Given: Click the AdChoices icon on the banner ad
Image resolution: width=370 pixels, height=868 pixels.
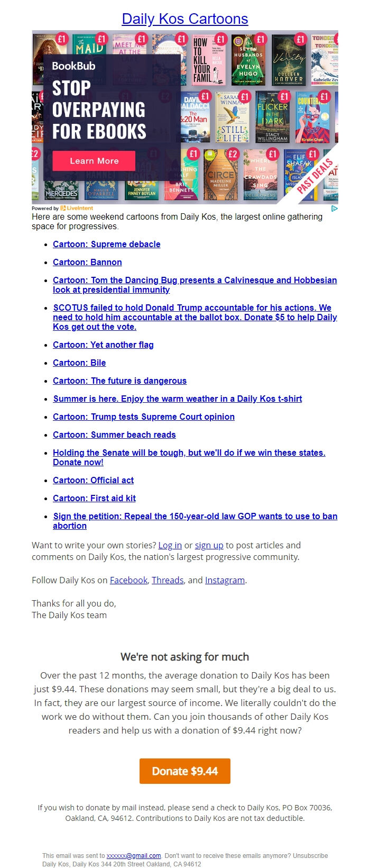Looking at the screenshot, I should click(x=335, y=209).
